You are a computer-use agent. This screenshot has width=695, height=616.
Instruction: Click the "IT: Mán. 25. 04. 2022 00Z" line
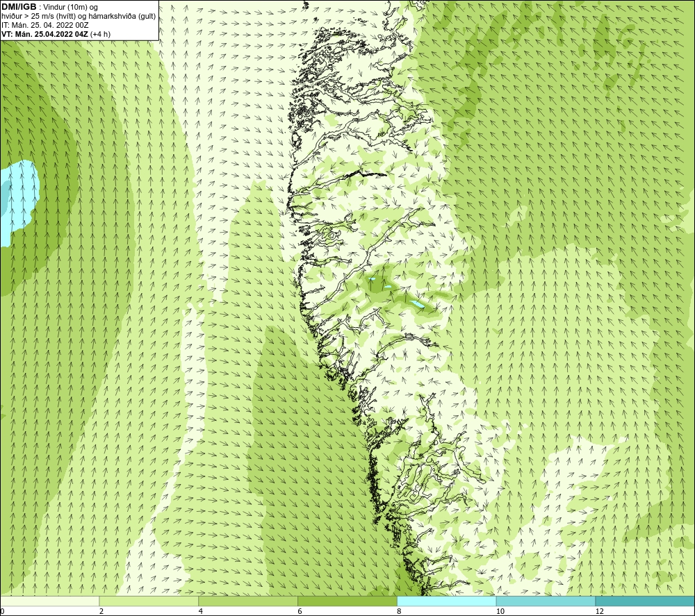click(44, 25)
